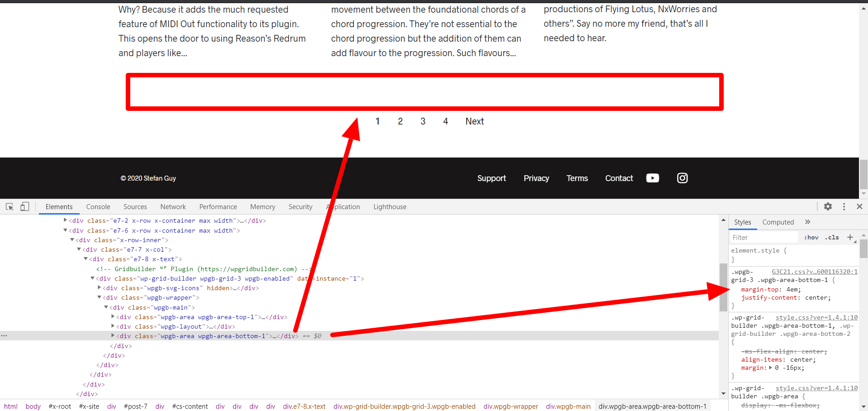Close the DevTools panel

(859, 206)
